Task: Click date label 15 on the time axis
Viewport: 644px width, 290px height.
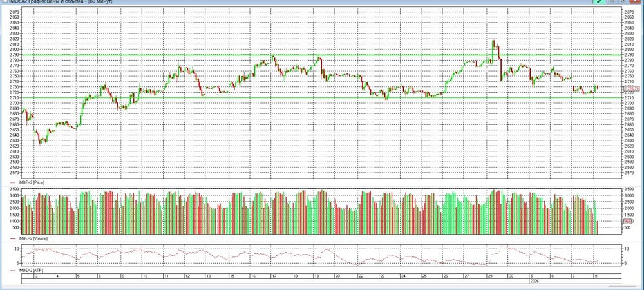Action: pos(232,276)
